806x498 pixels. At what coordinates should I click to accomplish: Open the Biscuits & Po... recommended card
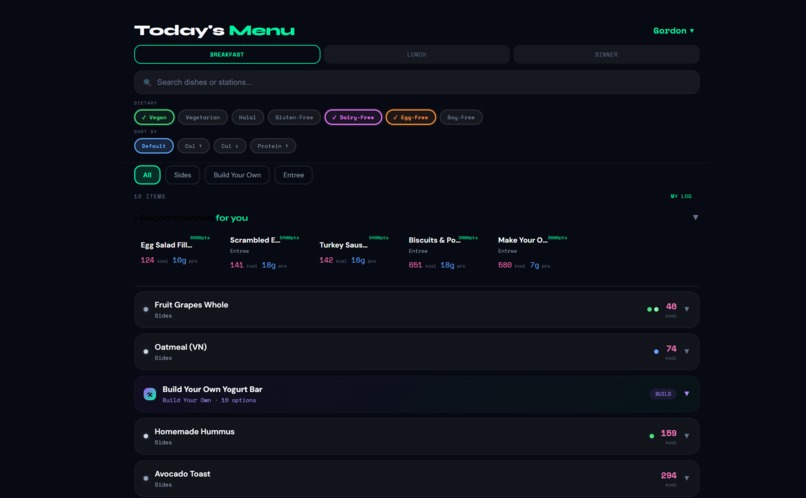(444, 252)
